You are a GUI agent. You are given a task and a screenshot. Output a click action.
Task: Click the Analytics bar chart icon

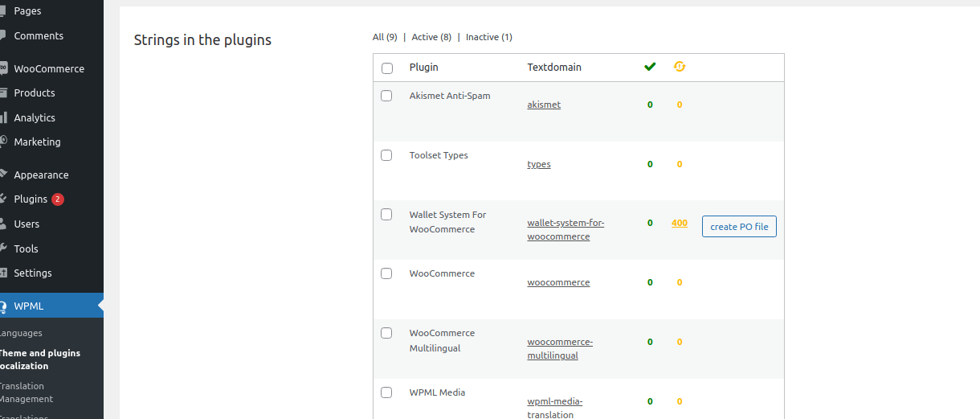click(3, 117)
